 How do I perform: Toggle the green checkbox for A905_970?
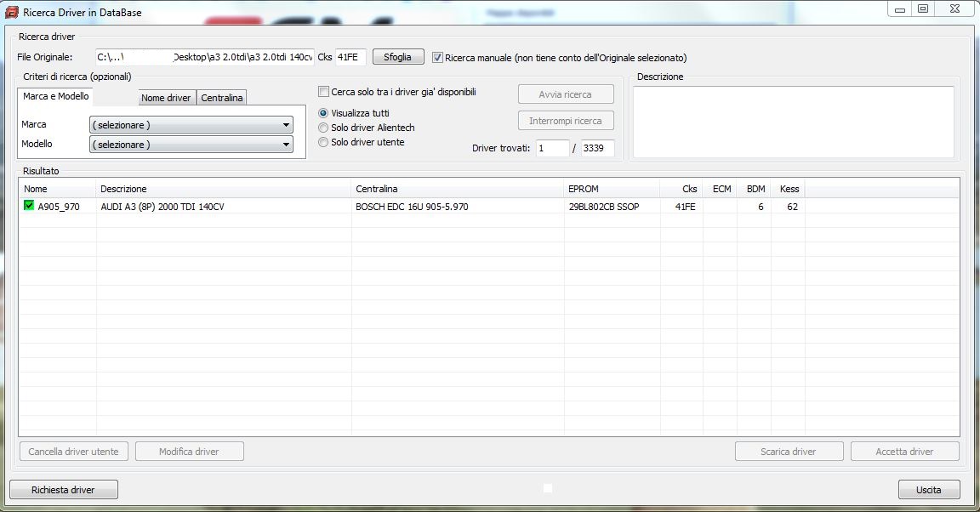(x=29, y=206)
